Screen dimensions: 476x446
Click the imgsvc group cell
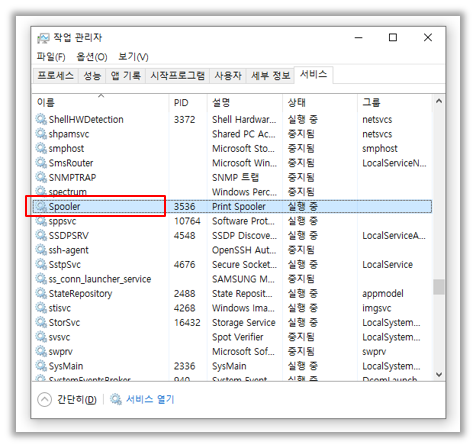(377, 308)
